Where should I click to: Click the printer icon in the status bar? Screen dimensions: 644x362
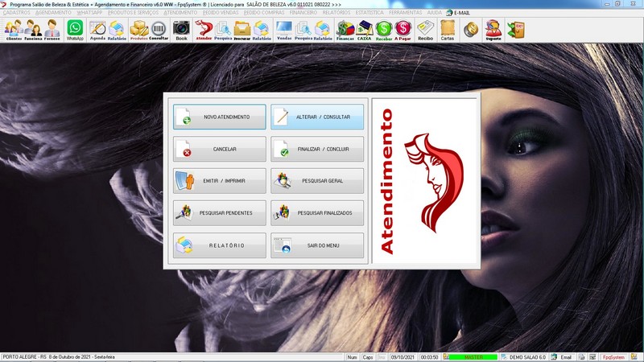(x=581, y=357)
